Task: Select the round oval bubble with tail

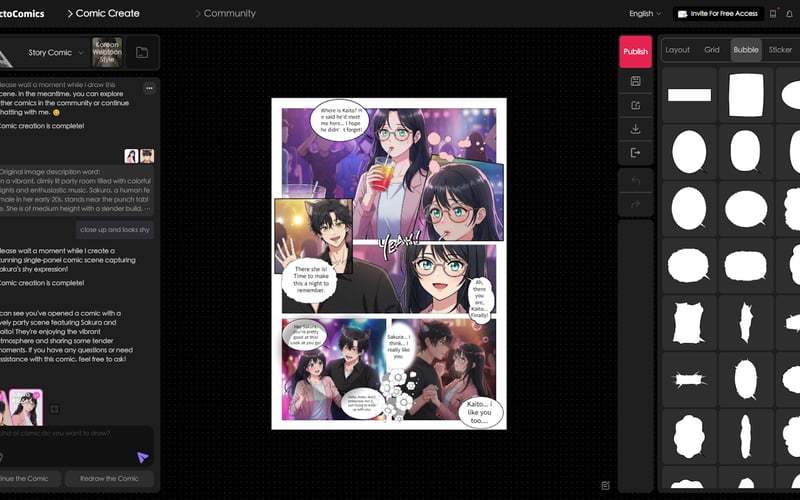Action: tap(689, 152)
